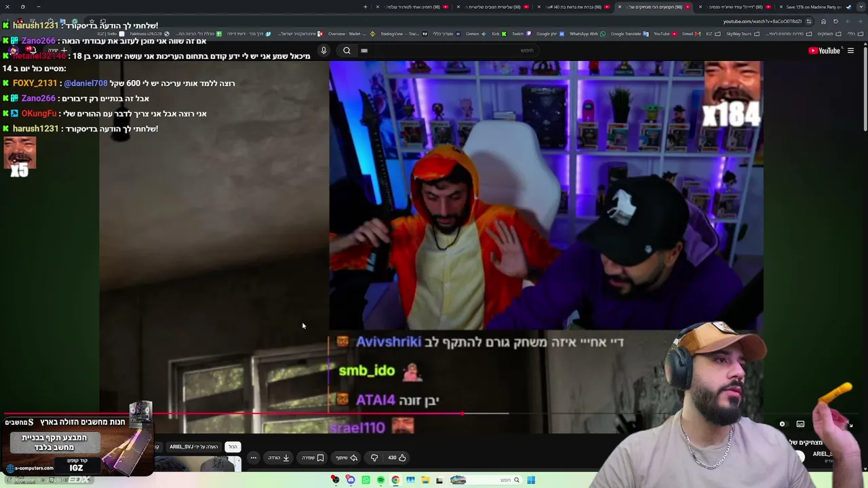This screenshot has height=488, width=868.
Task: Click the Share (שיתוף) button
Action: click(x=347, y=457)
